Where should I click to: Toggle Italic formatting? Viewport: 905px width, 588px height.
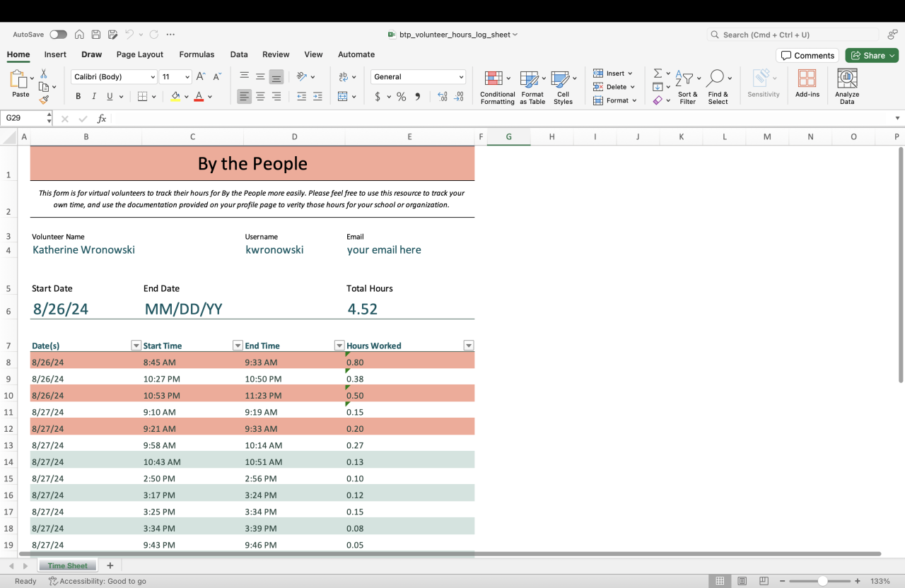pyautogui.click(x=93, y=97)
